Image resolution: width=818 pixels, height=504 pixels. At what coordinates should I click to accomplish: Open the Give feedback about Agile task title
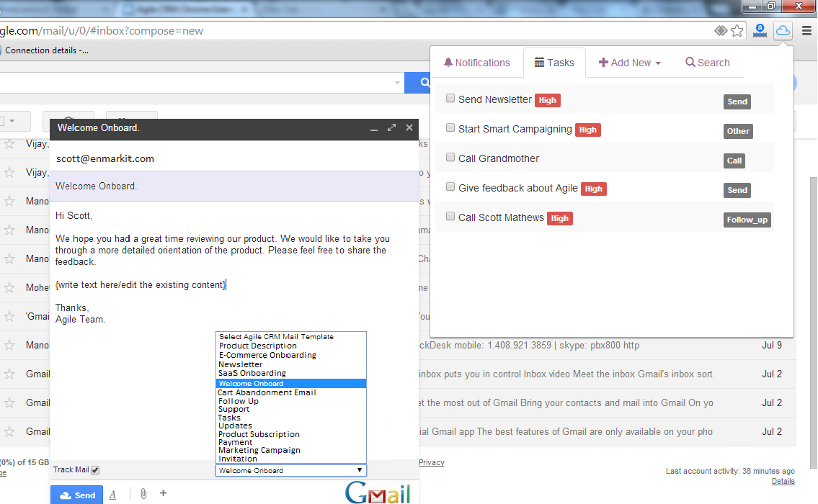pos(518,188)
